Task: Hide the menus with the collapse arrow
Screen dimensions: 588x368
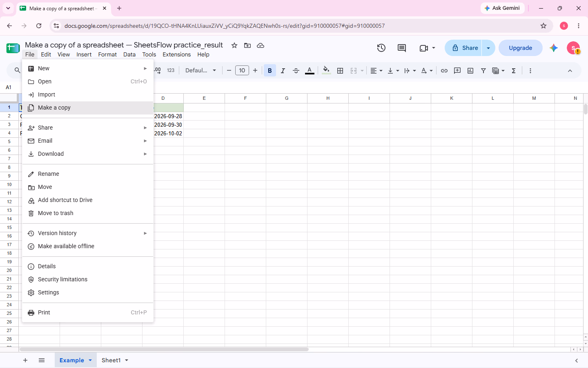Action: 570,71
